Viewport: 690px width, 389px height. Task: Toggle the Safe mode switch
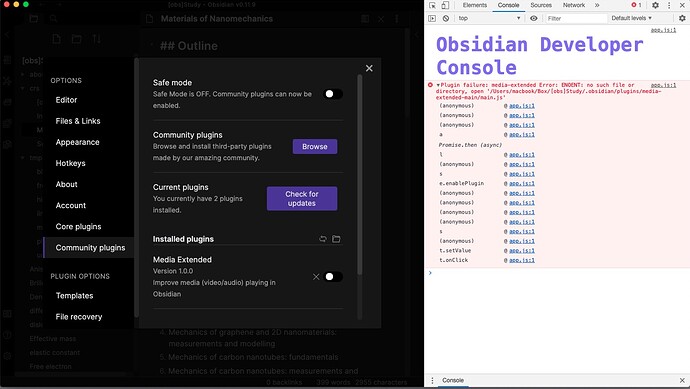[333, 94]
